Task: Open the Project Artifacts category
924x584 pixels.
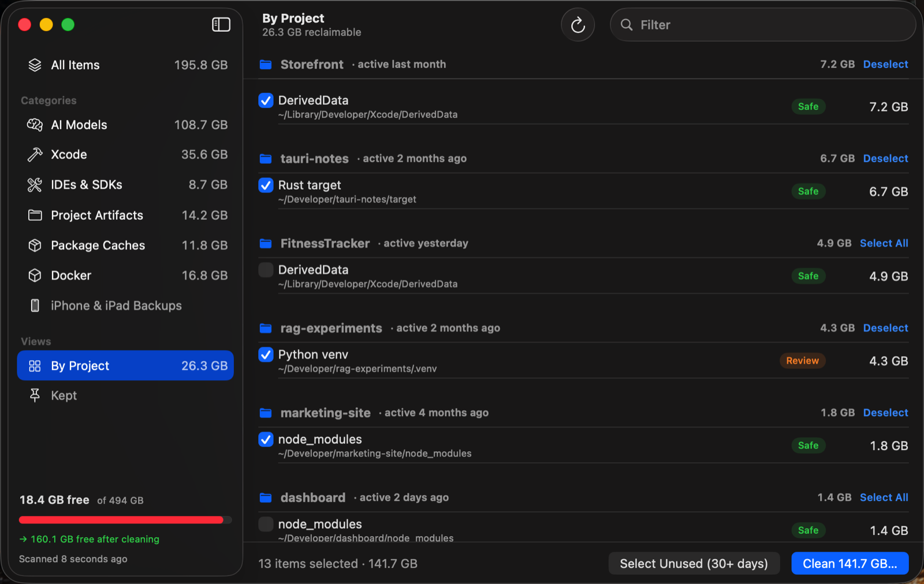Action: pyautogui.click(x=125, y=215)
